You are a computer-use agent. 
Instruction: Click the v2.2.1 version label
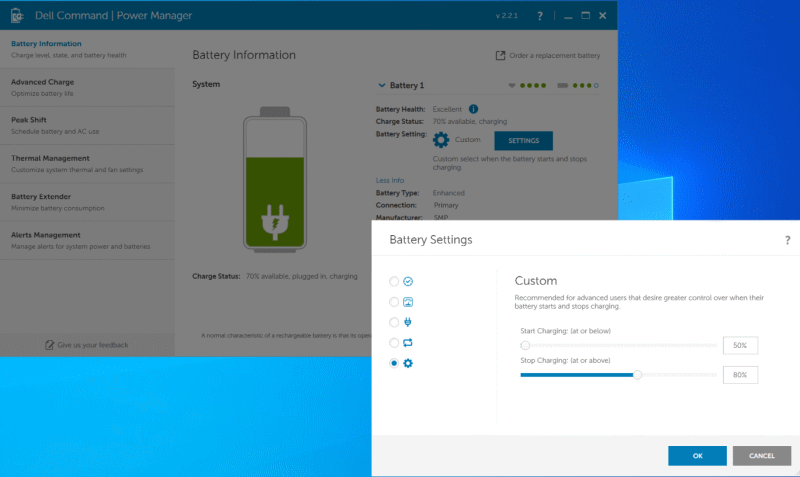click(x=507, y=16)
